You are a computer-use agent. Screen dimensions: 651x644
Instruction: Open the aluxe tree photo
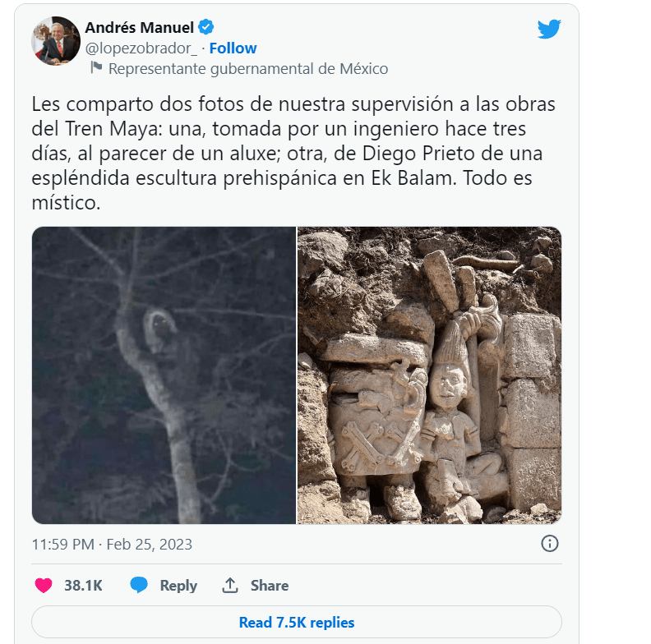[x=164, y=375]
